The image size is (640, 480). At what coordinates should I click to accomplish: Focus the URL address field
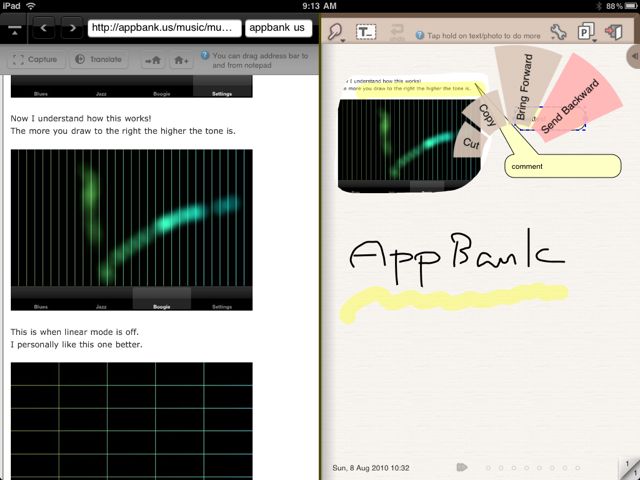pyautogui.click(x=164, y=28)
